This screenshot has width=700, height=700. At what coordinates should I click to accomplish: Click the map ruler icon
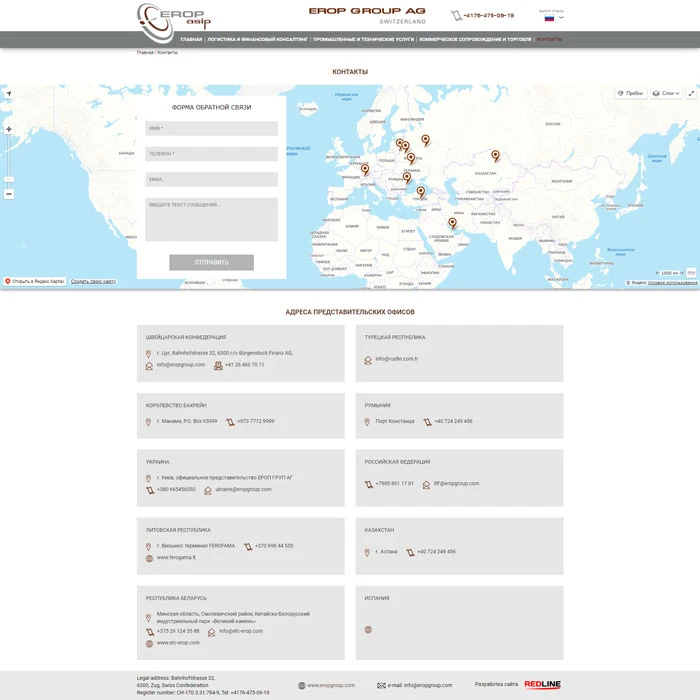[x=691, y=272]
